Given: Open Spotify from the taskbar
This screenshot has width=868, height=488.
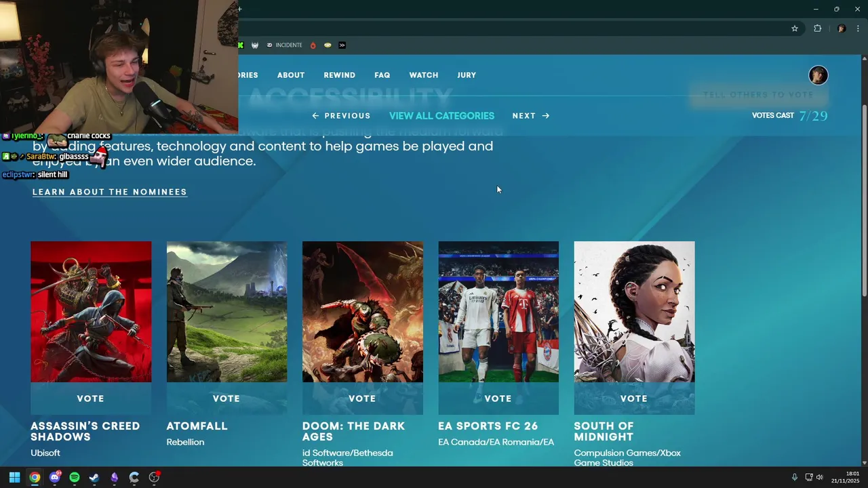Looking at the screenshot, I should 75,477.
